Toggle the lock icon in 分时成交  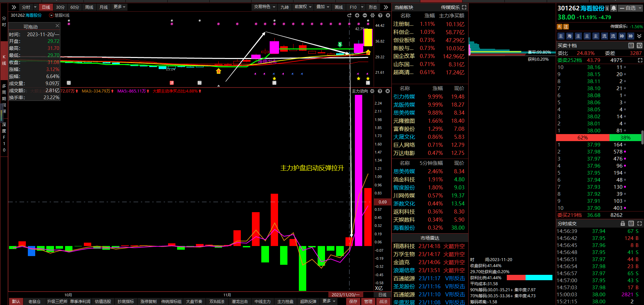[x=623, y=224]
